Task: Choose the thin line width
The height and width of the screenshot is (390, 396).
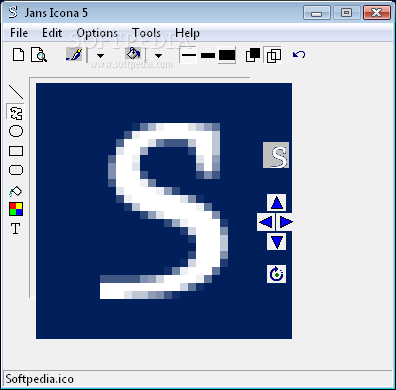Action: tap(189, 55)
